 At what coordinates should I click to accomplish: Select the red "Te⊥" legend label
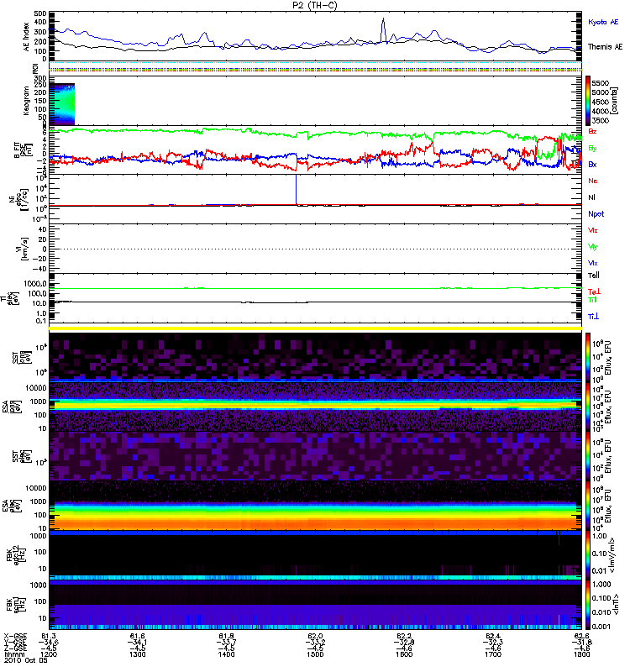594,291
